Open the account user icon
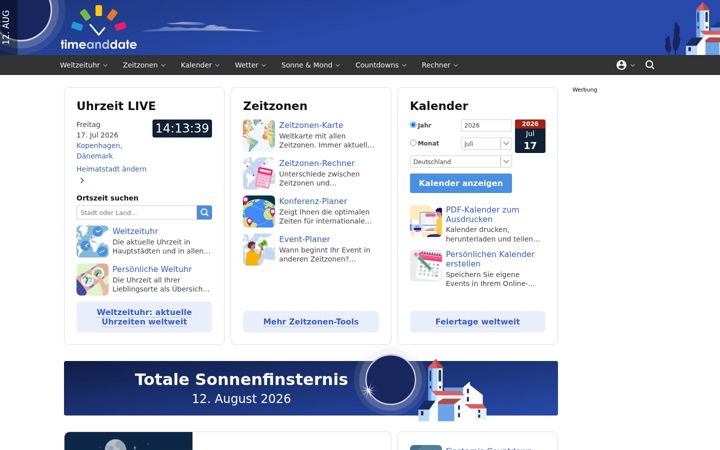This screenshot has width=720, height=450. point(621,65)
